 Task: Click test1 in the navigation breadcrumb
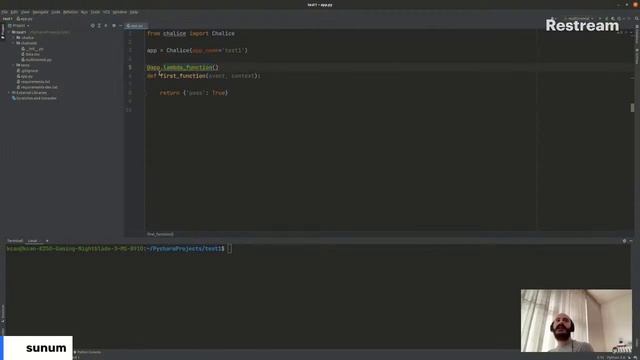7,19
